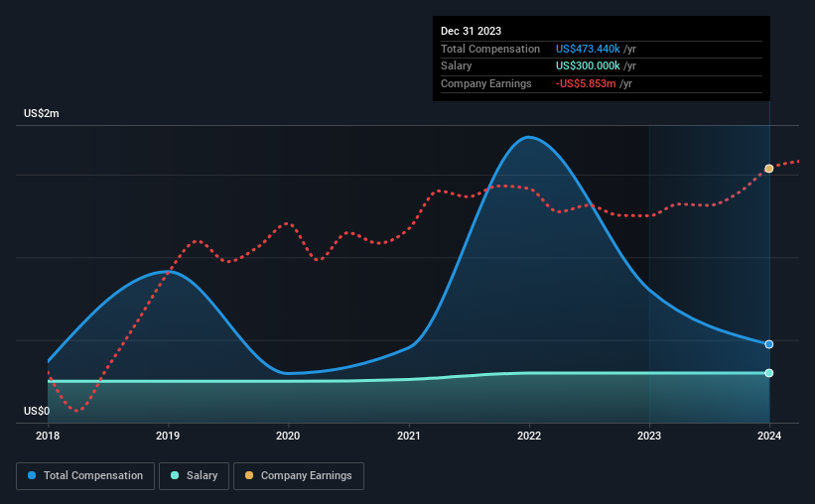Screen dimensions: 815x504
Task: Click the 2019 x-axis label
Action: [x=168, y=436]
